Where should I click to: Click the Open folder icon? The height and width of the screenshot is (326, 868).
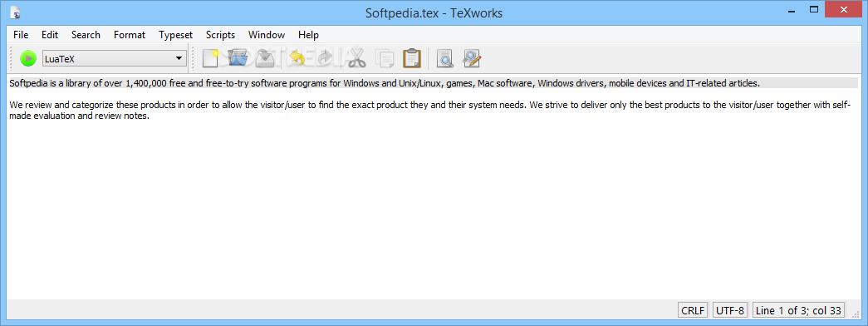click(x=238, y=58)
